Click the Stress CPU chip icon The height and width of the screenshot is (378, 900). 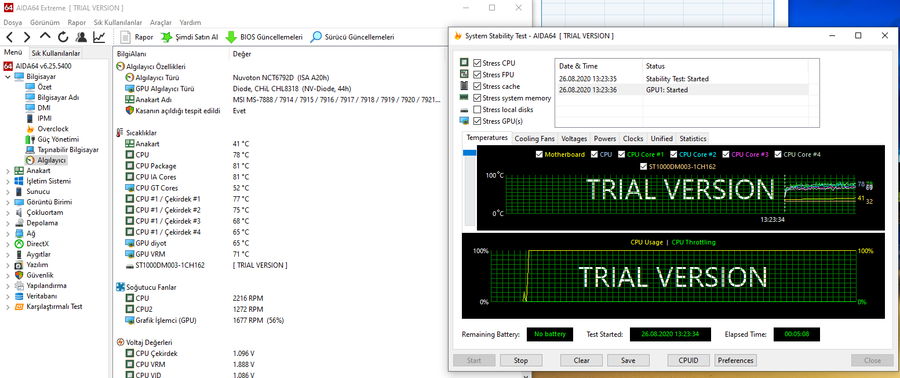pos(464,63)
